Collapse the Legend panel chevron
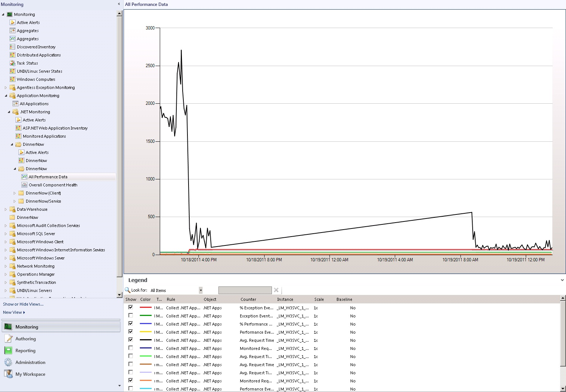566x392 pixels. click(562, 280)
